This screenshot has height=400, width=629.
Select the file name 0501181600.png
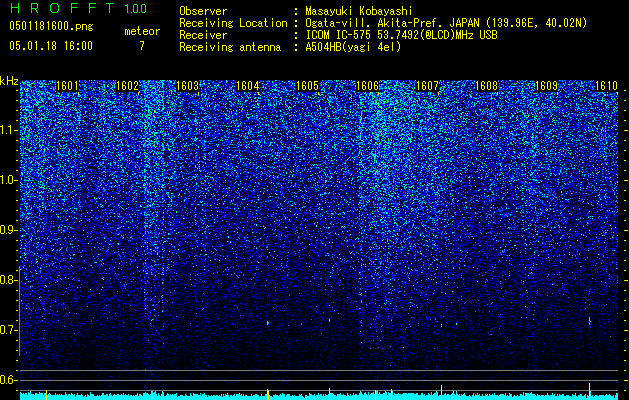(x=51, y=26)
